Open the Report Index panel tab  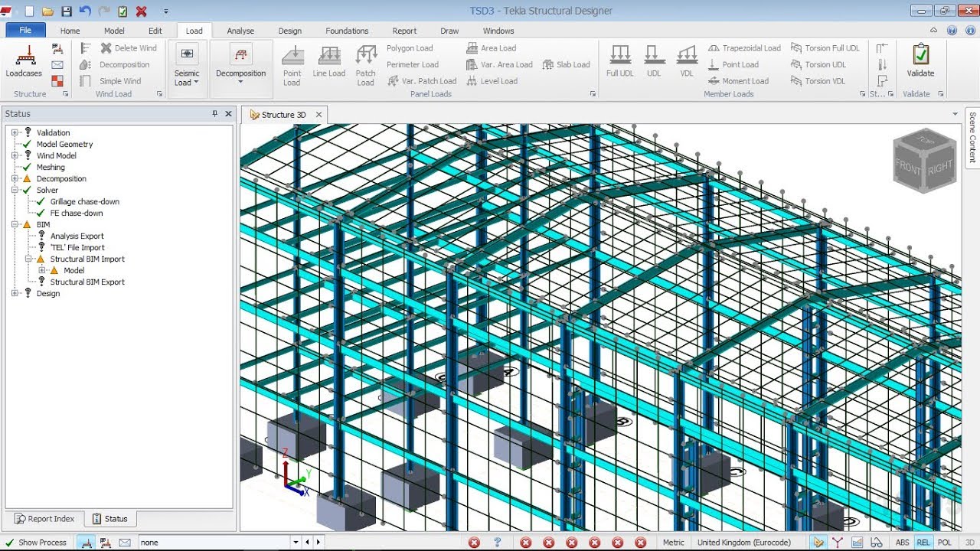(x=44, y=519)
